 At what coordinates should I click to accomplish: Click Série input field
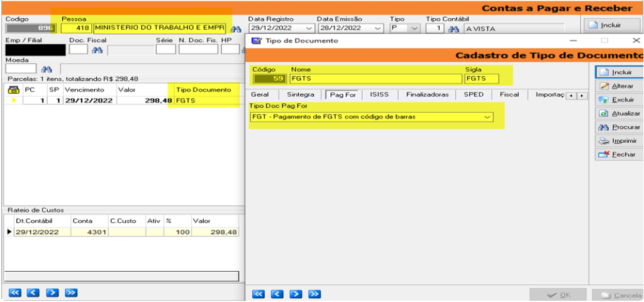coord(166,49)
